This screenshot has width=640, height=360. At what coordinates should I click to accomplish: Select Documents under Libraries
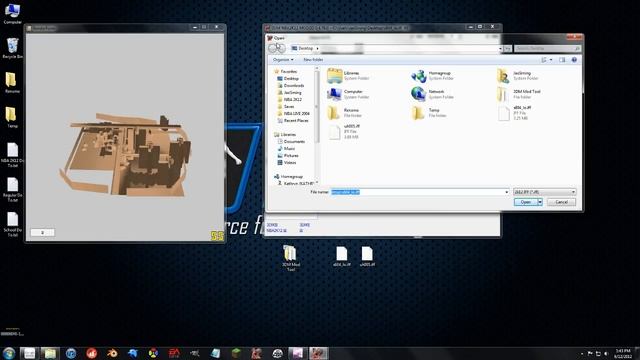pyautogui.click(x=291, y=142)
